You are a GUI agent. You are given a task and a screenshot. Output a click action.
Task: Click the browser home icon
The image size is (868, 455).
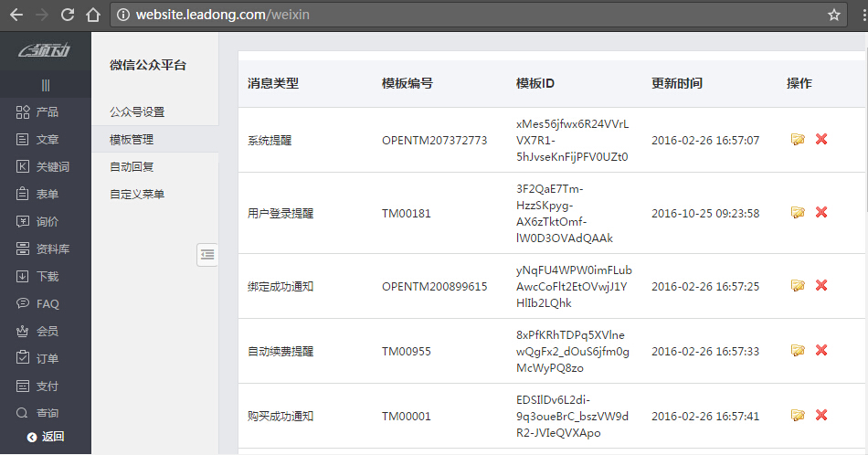pos(92,16)
